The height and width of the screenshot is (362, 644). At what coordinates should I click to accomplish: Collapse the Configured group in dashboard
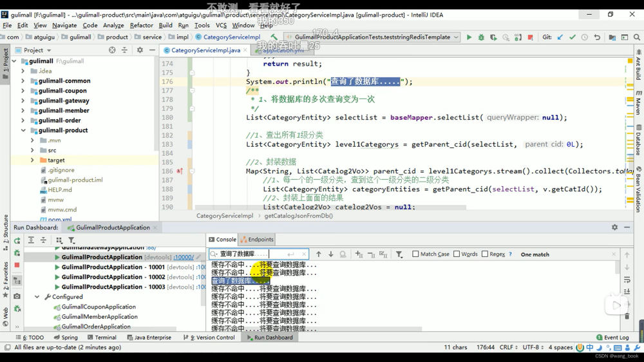[37, 297]
